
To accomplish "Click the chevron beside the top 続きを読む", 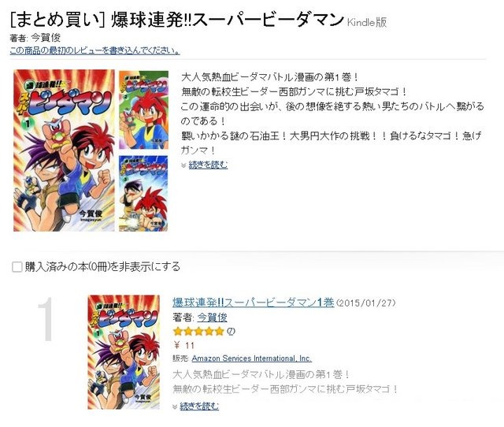I will click(183, 165).
